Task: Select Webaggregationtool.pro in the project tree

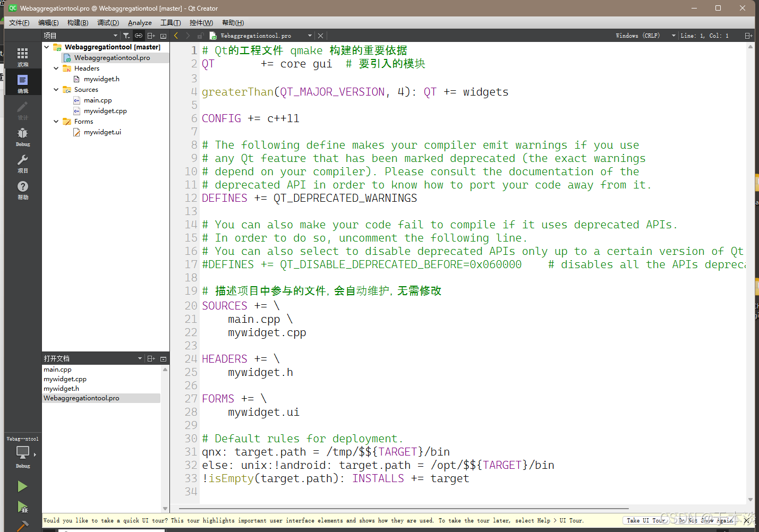Action: click(x=112, y=57)
